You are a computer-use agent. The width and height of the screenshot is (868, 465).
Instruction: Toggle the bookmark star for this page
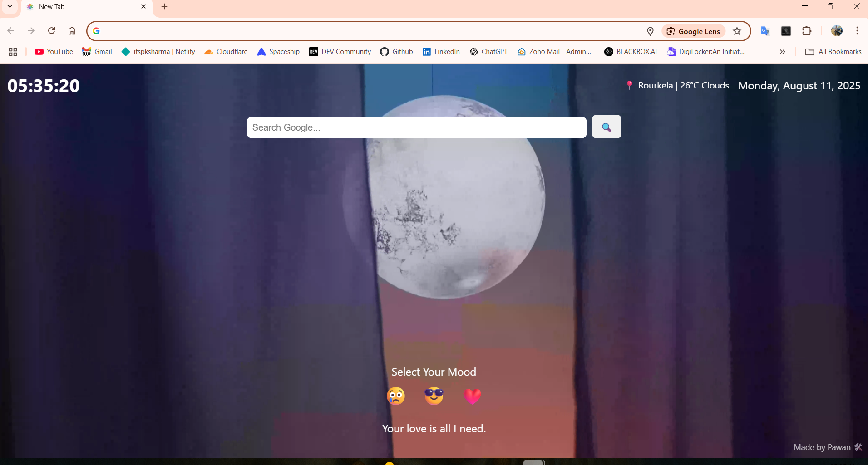pos(737,31)
